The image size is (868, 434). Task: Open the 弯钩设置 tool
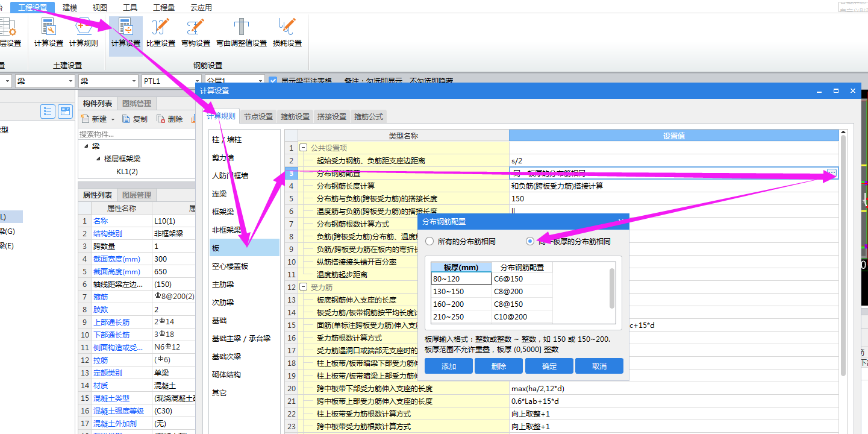[196, 33]
